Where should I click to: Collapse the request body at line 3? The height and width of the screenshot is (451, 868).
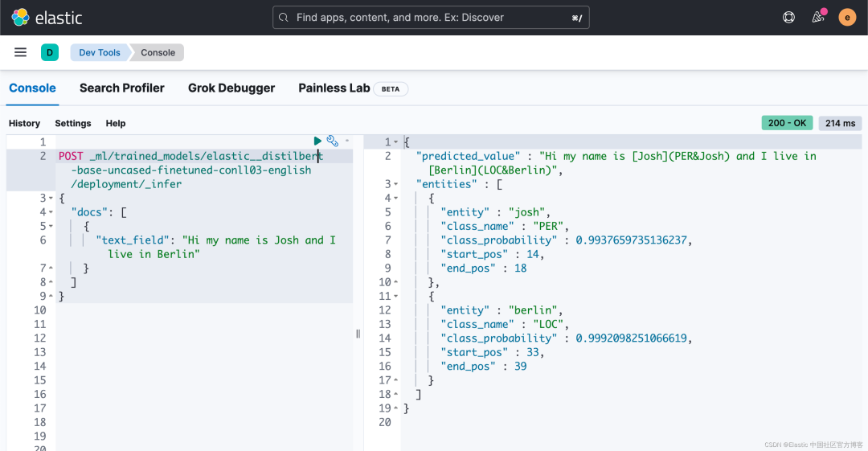pos(51,198)
